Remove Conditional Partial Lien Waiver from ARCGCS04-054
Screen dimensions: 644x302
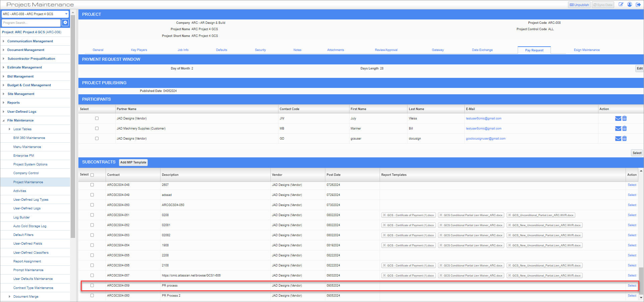click(441, 245)
